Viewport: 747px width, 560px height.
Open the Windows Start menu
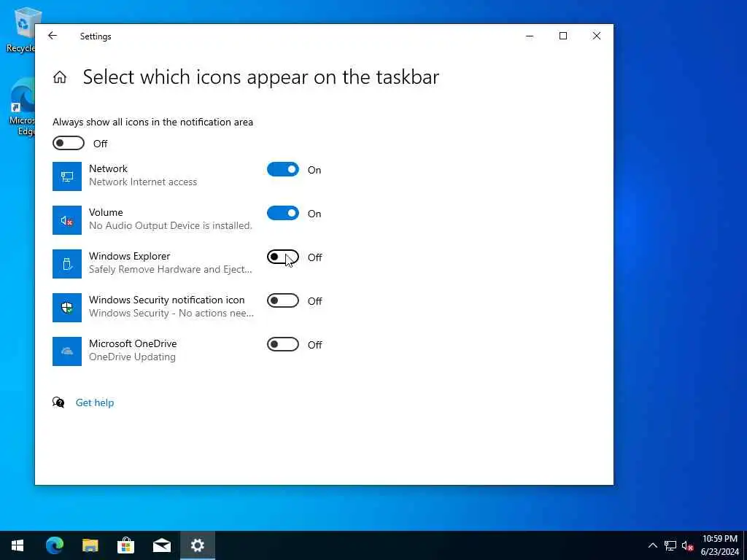tap(18, 545)
